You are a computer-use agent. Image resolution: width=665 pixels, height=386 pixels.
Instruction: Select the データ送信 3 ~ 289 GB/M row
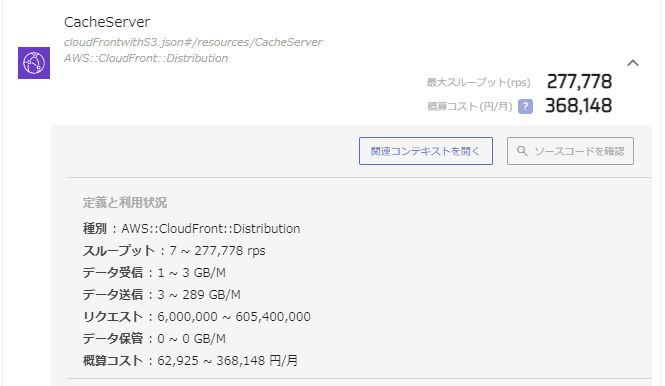(162, 295)
